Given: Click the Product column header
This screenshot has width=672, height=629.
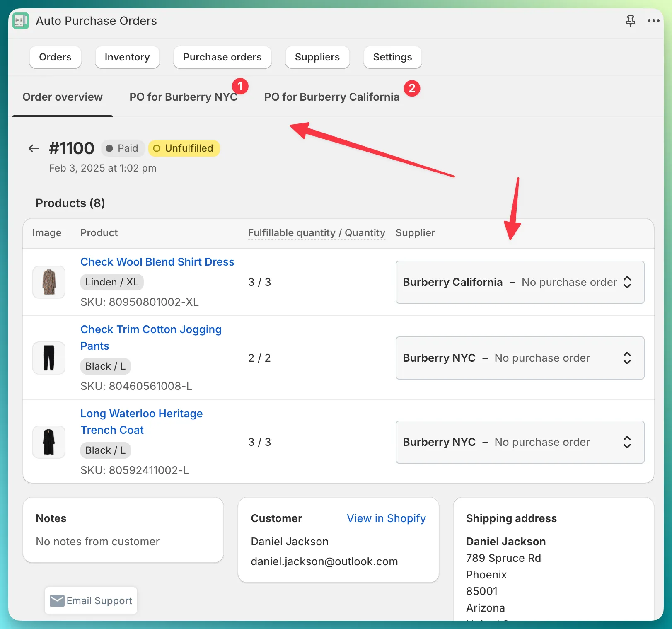Looking at the screenshot, I should (x=99, y=233).
